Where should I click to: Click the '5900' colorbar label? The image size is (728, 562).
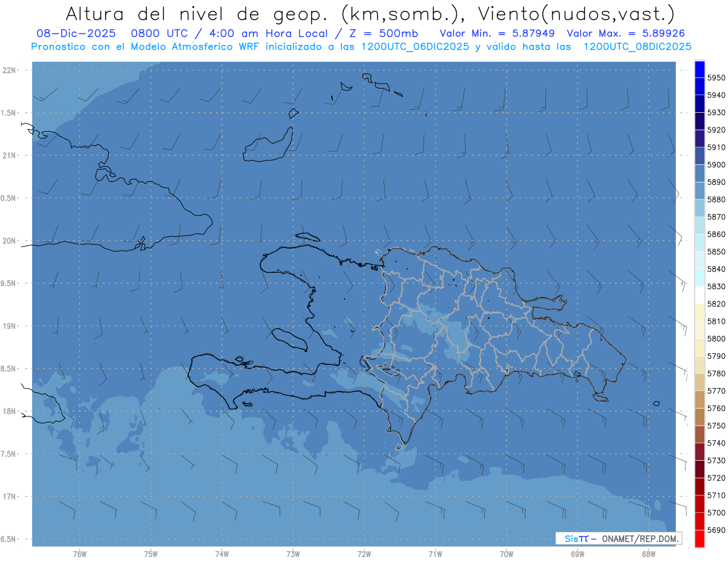tap(716, 165)
